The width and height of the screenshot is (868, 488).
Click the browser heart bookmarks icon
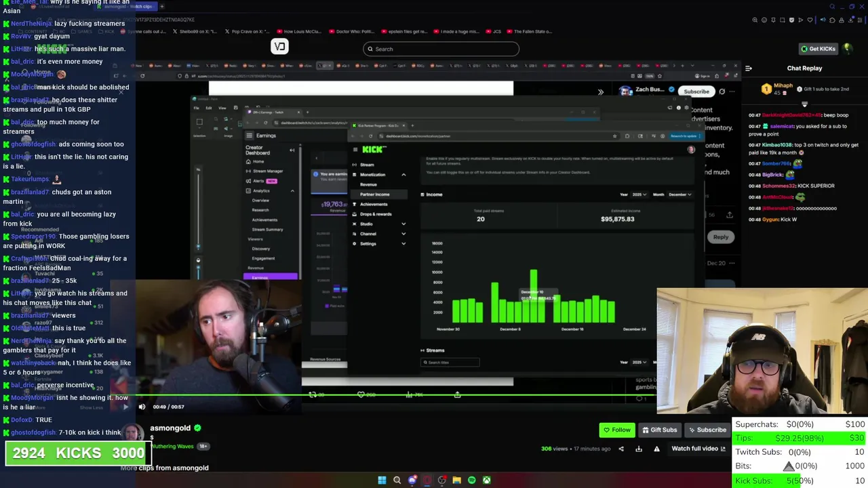point(810,20)
